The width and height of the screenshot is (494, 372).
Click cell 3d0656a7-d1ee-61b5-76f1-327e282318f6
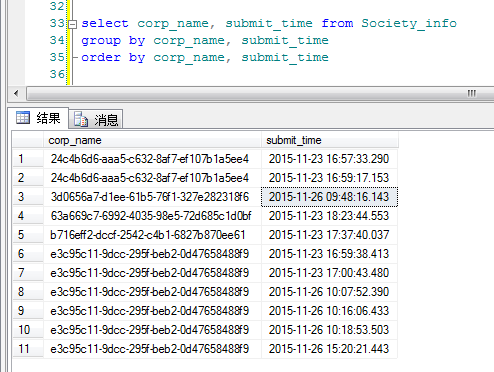[x=152, y=197]
